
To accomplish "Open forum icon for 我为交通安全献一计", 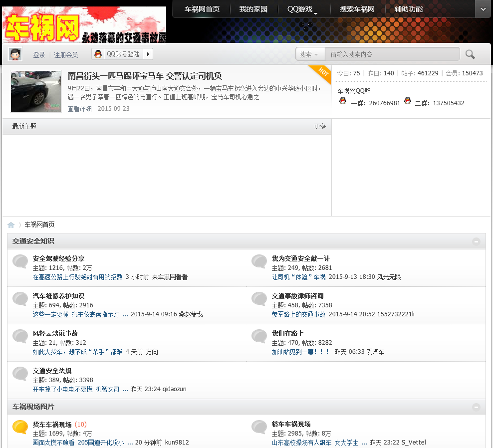I will (x=259, y=261).
